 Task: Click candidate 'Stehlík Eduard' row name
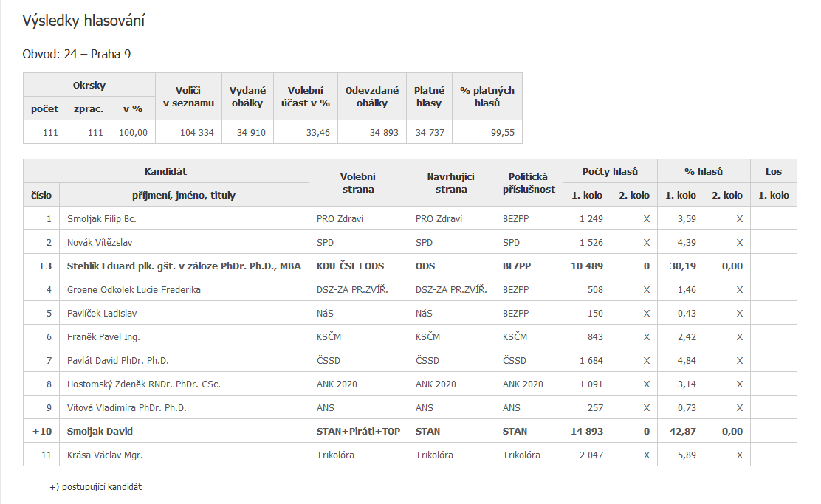click(184, 266)
